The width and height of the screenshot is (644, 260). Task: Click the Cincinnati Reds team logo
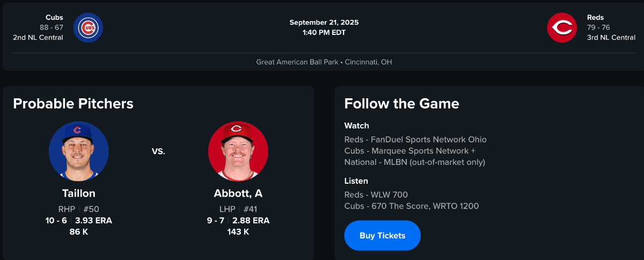[x=562, y=28]
